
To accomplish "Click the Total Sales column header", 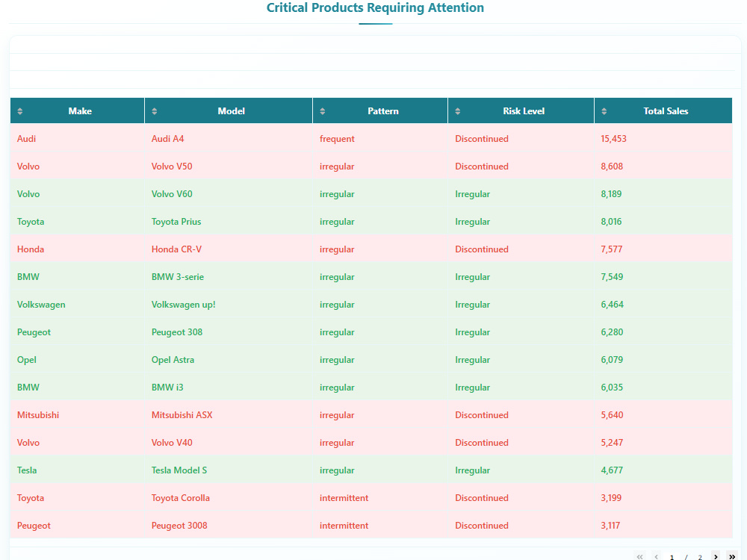I will (x=663, y=111).
